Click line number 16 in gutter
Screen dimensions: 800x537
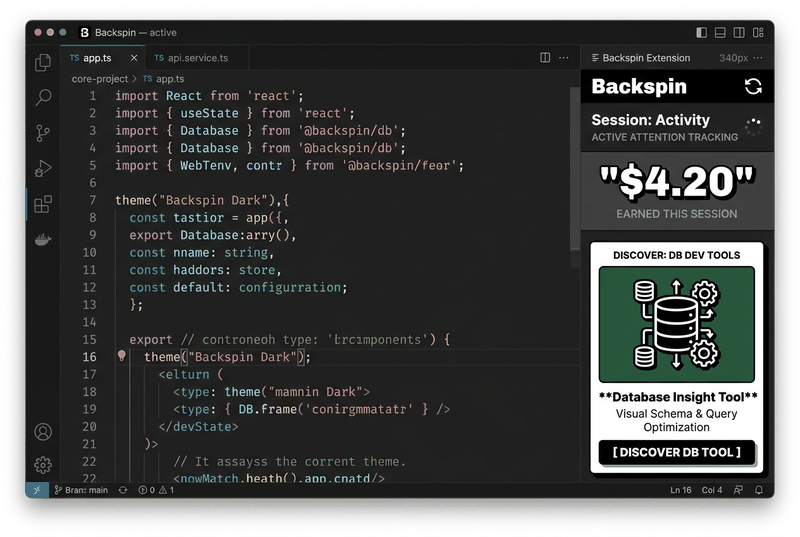[89, 356]
